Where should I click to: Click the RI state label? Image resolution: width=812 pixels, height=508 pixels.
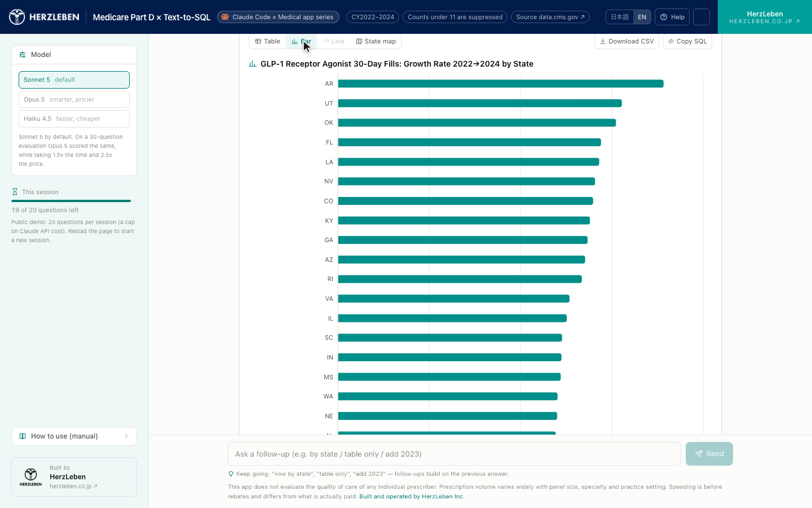(x=330, y=279)
